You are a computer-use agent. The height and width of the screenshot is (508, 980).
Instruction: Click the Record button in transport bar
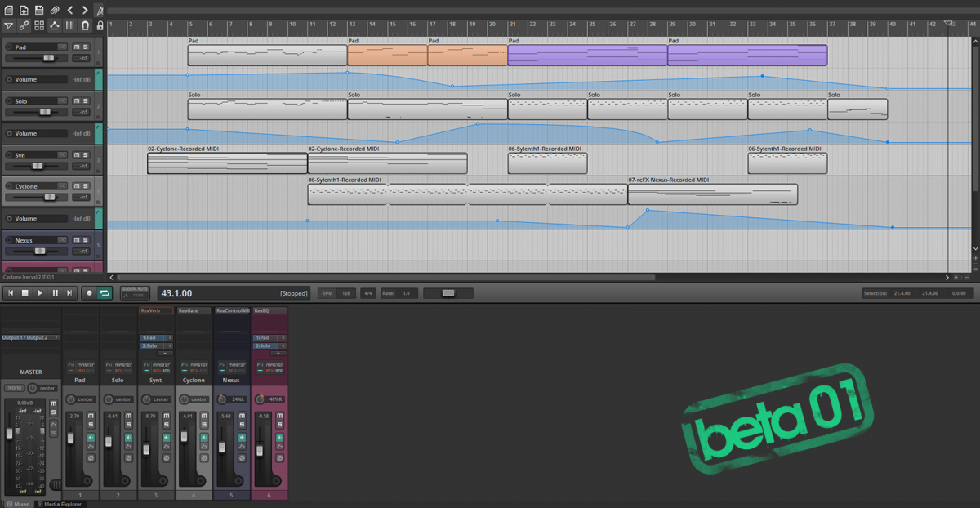point(90,292)
